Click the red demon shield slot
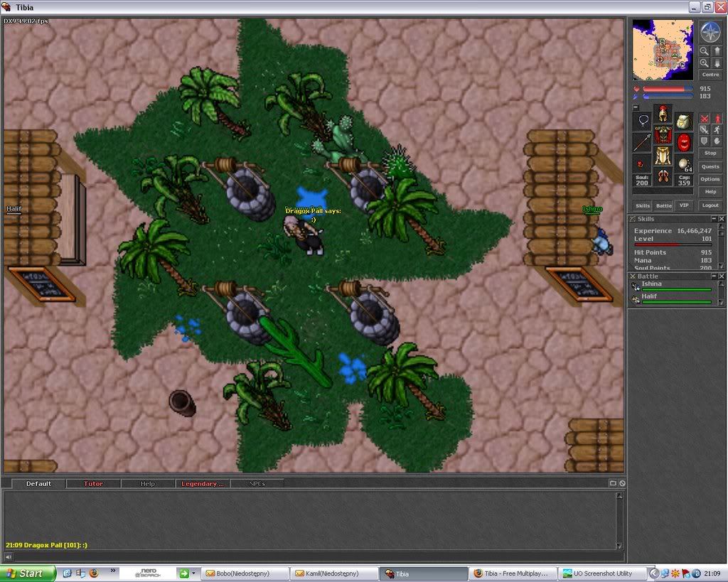Screen dimensions: 728x582 click(683, 143)
